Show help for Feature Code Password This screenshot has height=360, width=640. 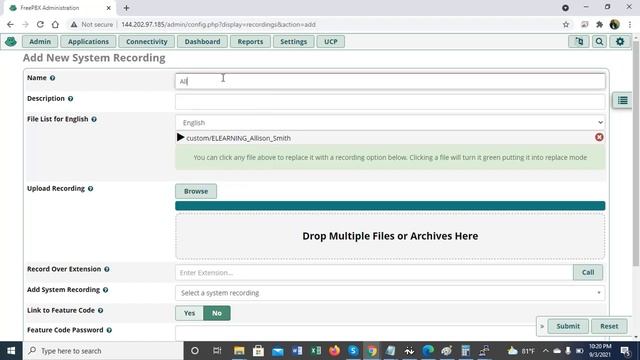pyautogui.click(x=109, y=330)
